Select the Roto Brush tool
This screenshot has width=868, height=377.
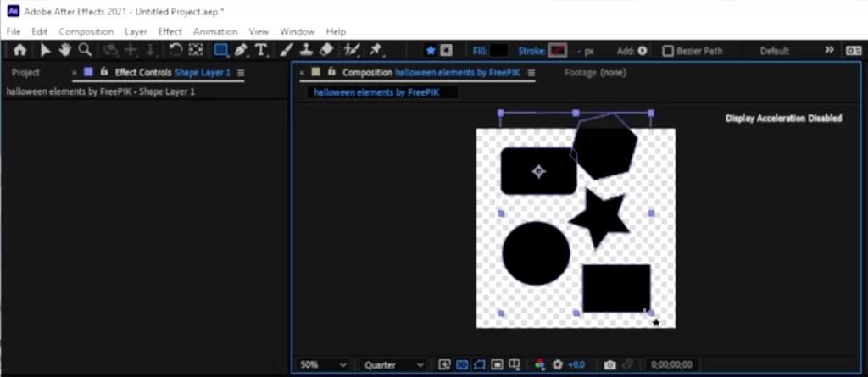tap(352, 50)
